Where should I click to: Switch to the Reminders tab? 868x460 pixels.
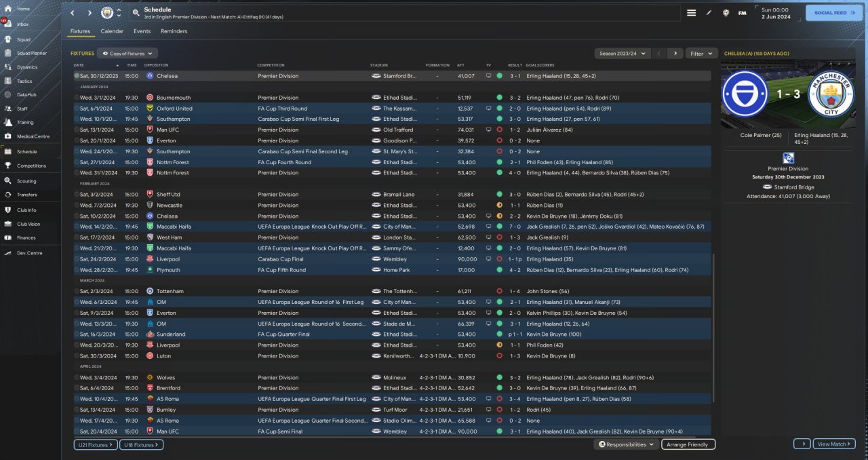pos(174,31)
